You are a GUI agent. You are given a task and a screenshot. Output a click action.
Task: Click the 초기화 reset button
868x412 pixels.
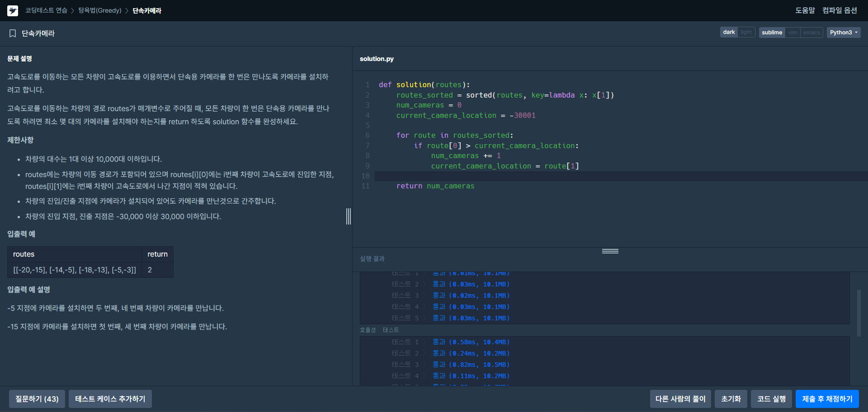(x=731, y=399)
